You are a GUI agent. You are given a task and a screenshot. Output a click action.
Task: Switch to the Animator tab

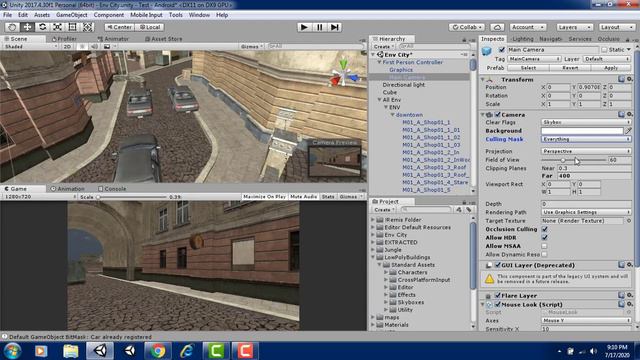pos(113,39)
